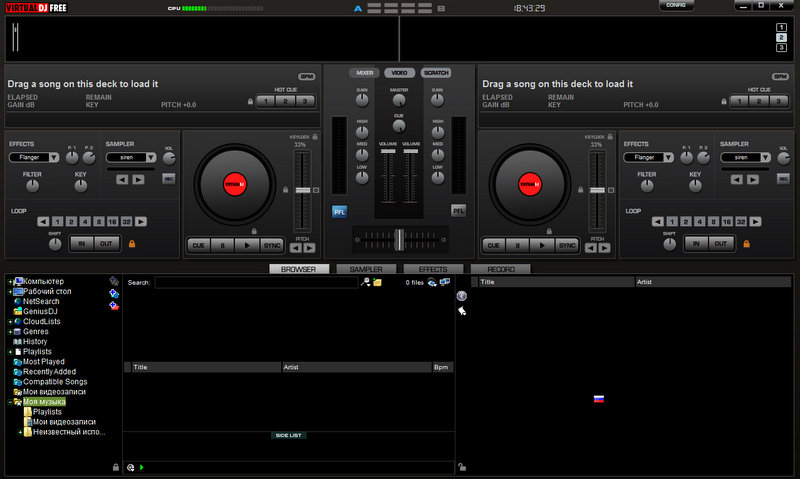Select waveform layout 1 button
800x479 pixels.
pos(781,28)
